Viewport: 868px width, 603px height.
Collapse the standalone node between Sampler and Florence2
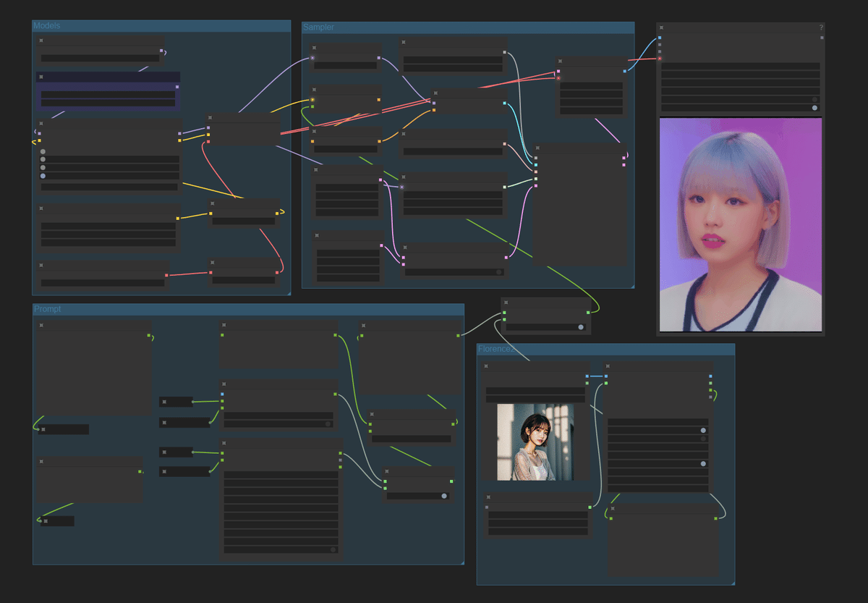[x=506, y=303]
